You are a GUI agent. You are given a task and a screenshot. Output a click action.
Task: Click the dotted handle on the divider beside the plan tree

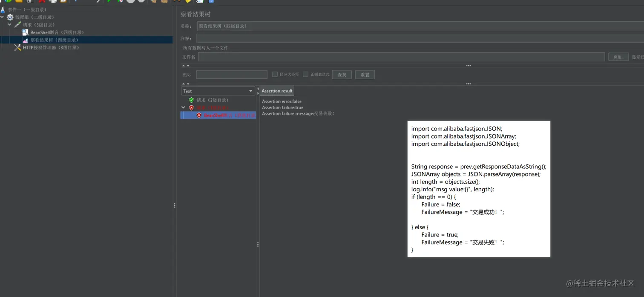pos(175,205)
